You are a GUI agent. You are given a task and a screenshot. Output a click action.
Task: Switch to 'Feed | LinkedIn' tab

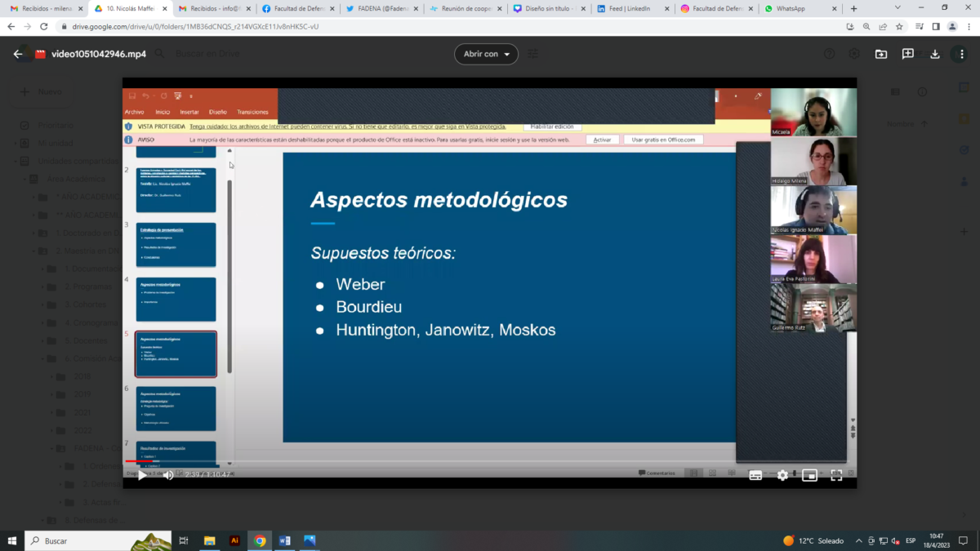(x=631, y=8)
